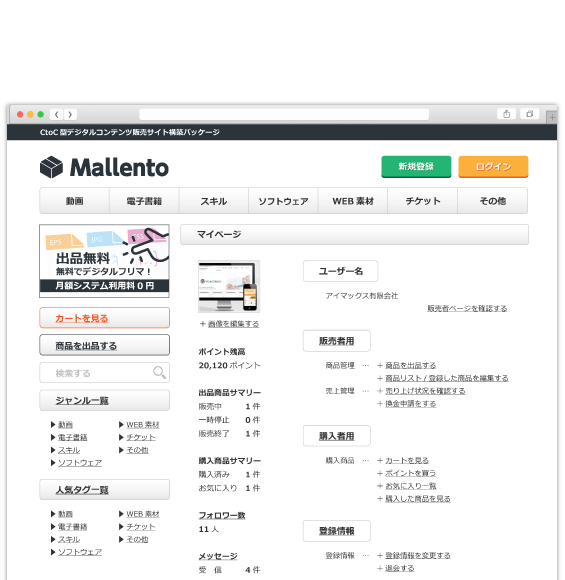Click the browser address bar
This screenshot has width=565, height=580.
pos(284,114)
